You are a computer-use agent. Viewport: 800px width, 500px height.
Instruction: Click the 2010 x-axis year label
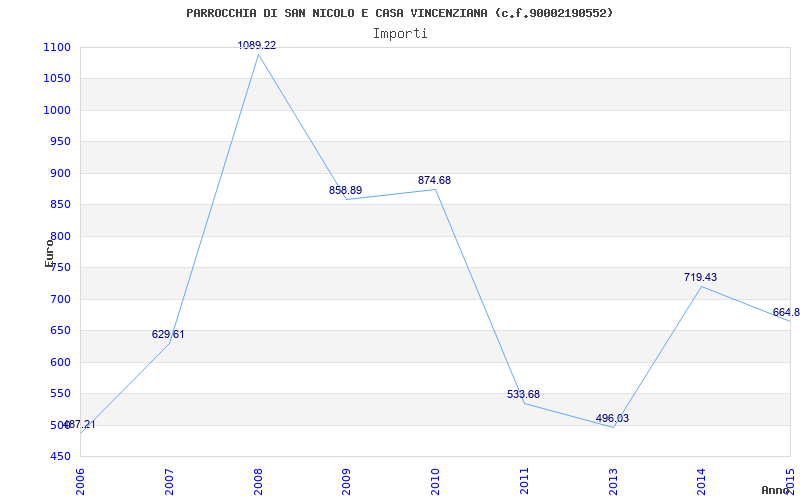tap(435, 482)
